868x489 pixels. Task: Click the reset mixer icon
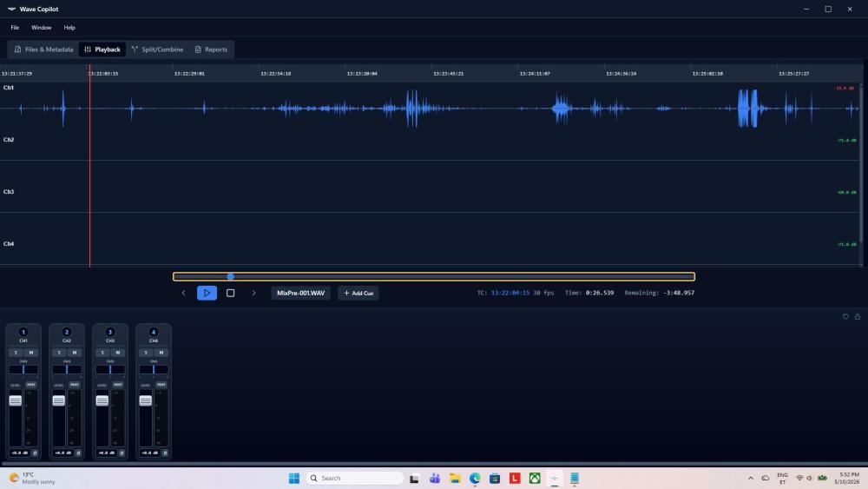(x=845, y=316)
